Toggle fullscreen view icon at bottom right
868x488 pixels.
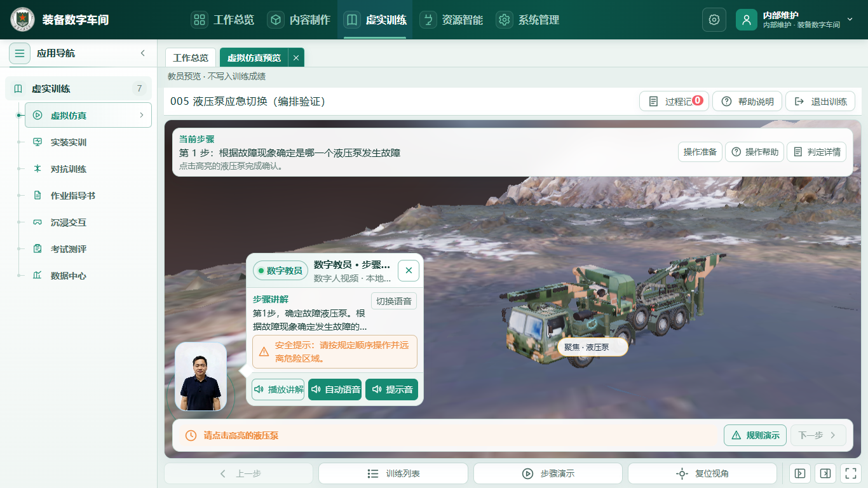(850, 473)
